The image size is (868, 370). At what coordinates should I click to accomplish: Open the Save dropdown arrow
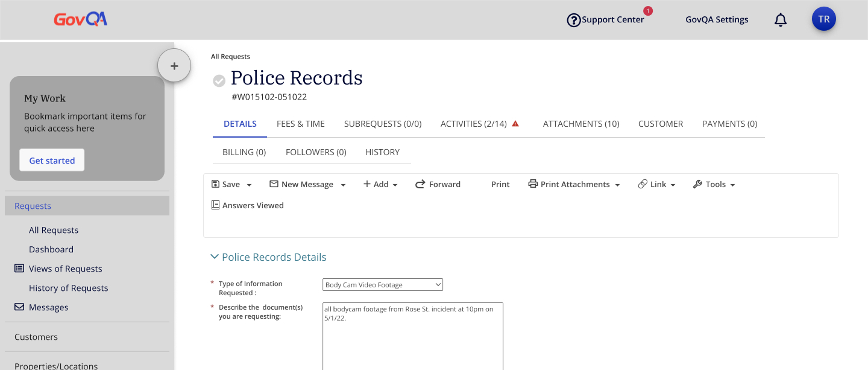click(249, 185)
